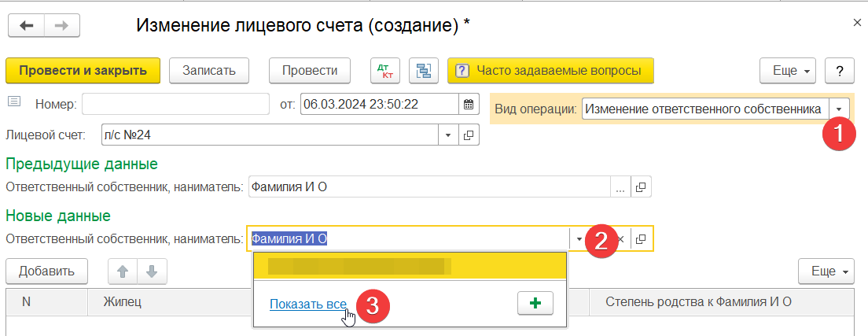Open help with question mark button
The width and height of the screenshot is (868, 336).
click(840, 70)
